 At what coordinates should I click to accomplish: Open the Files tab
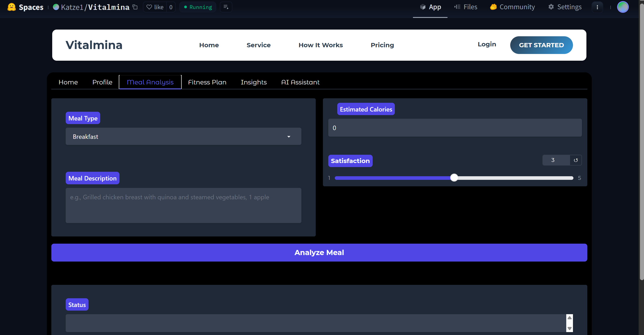pos(465,7)
